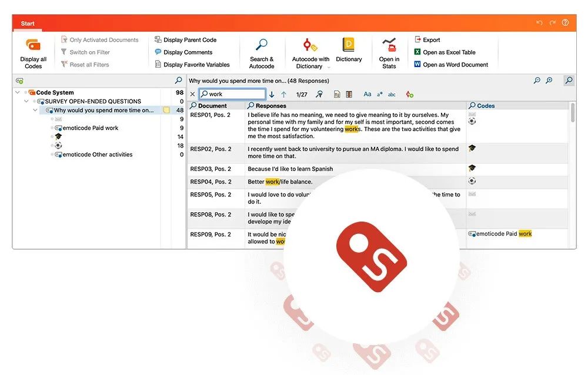Image resolution: width=588 pixels, height=375 pixels.
Task: Click the redo arrow in title bar
Action: (552, 22)
